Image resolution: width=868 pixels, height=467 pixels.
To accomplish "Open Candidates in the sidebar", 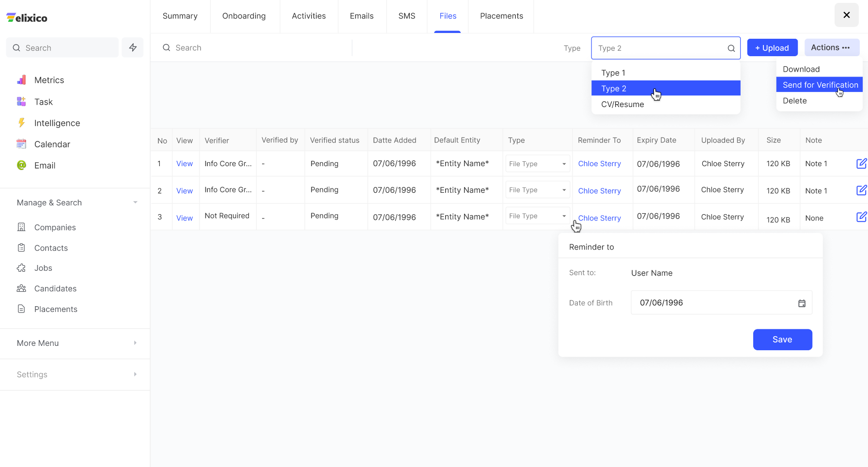I will coord(55,289).
